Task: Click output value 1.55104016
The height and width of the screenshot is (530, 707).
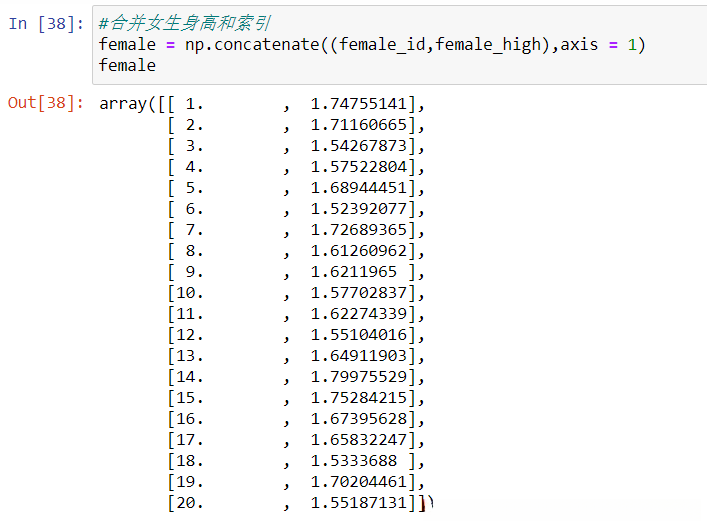Action: coord(358,335)
